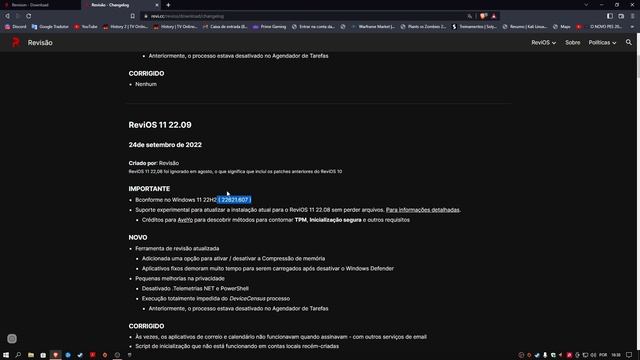Click the circular capture overlay button
The image size is (640, 360).
[x=12, y=339]
